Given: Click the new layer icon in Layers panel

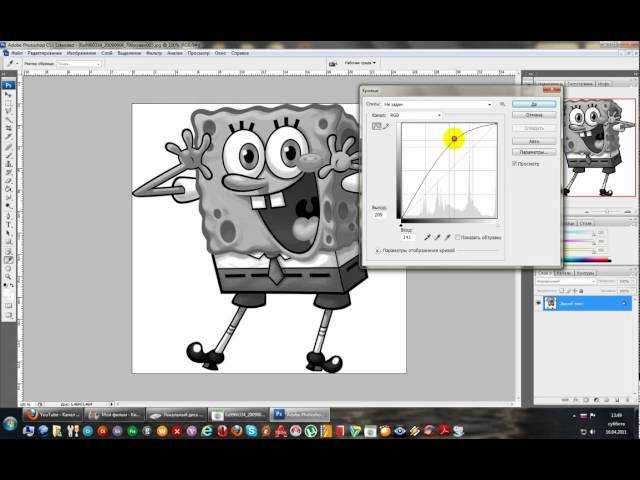Looking at the screenshot, I should [617, 400].
